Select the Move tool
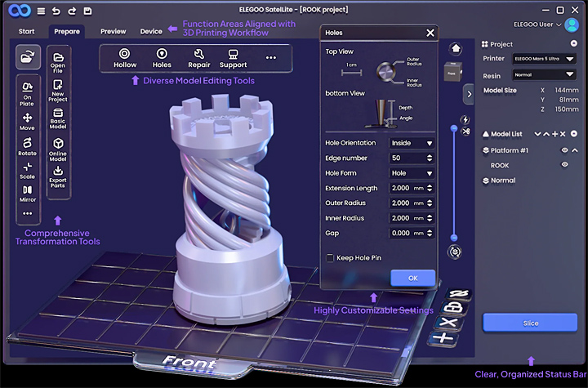Viewport: 588px width, 388px height. point(27,121)
